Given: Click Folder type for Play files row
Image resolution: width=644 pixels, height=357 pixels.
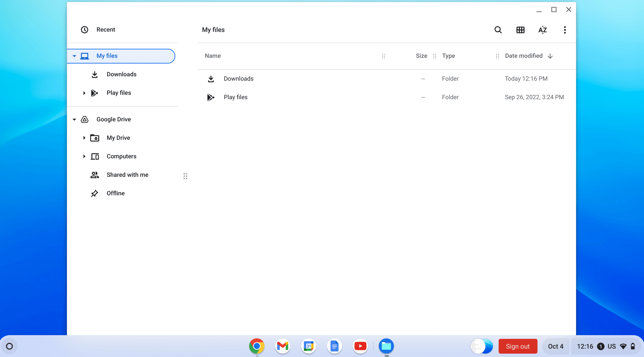Looking at the screenshot, I should (x=450, y=97).
